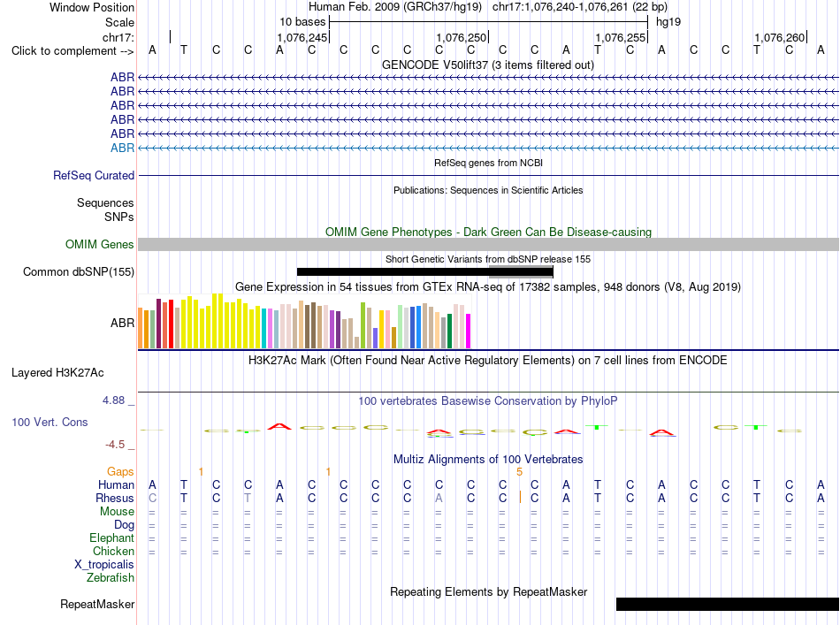The height and width of the screenshot is (625, 840).
Task: Open OMIM Gene Phenotypes track title
Action: [x=488, y=232]
